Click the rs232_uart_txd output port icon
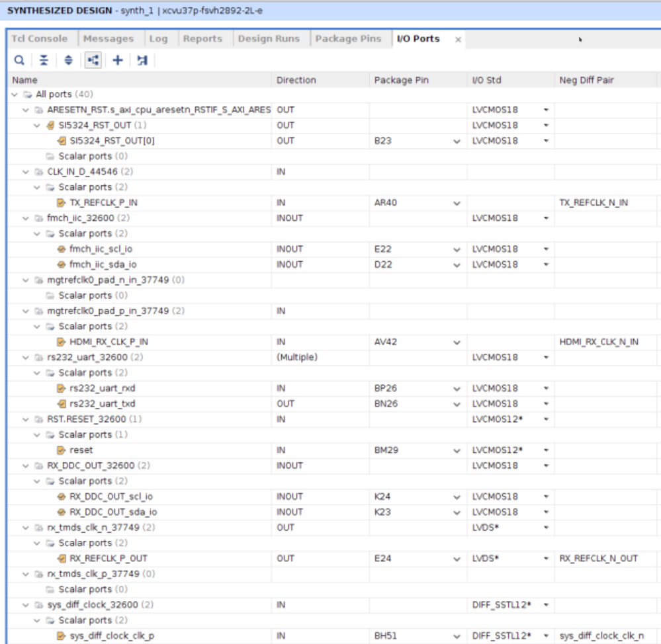Viewport: 661px width, 644px height. [62, 403]
